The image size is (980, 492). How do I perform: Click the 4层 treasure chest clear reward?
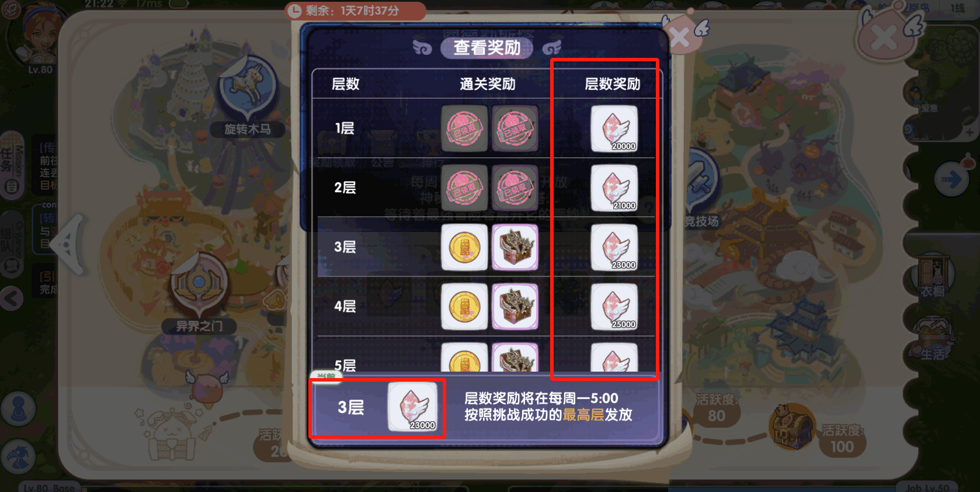point(515,307)
